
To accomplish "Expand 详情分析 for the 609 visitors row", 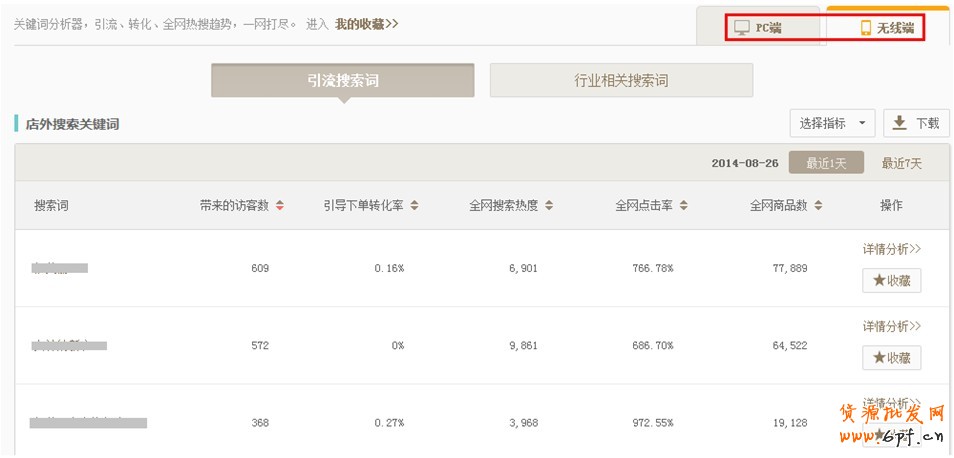I will pyautogui.click(x=891, y=249).
